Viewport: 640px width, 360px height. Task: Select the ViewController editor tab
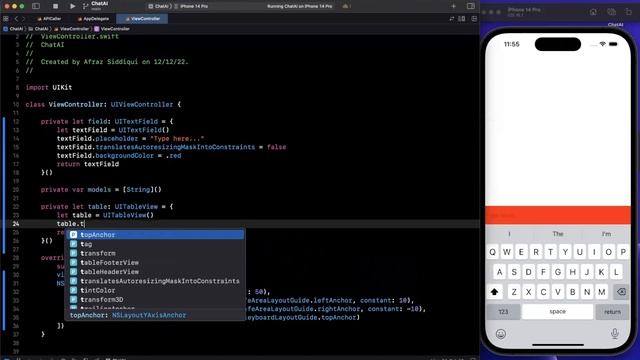point(142,18)
